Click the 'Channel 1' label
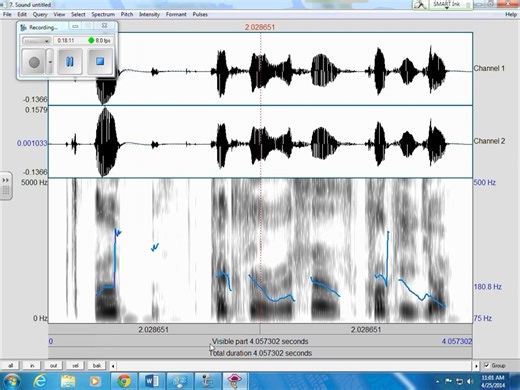 pyautogui.click(x=489, y=68)
